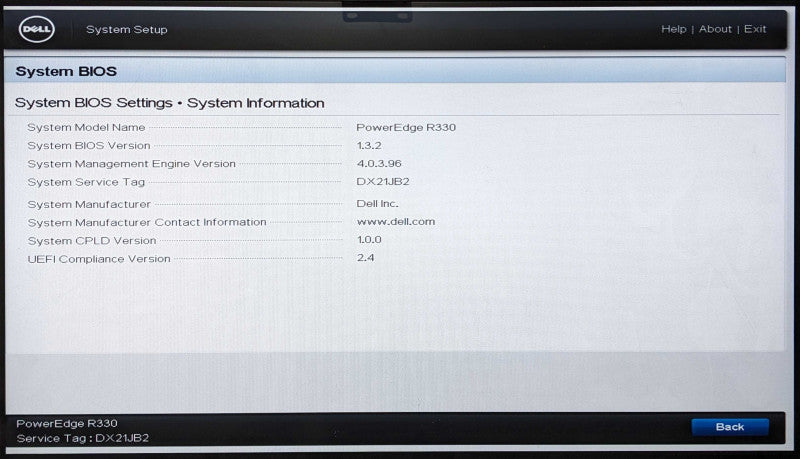The width and height of the screenshot is (800, 459).
Task: Click PowerEdge R330 in the footer bar
Action: 67,423
